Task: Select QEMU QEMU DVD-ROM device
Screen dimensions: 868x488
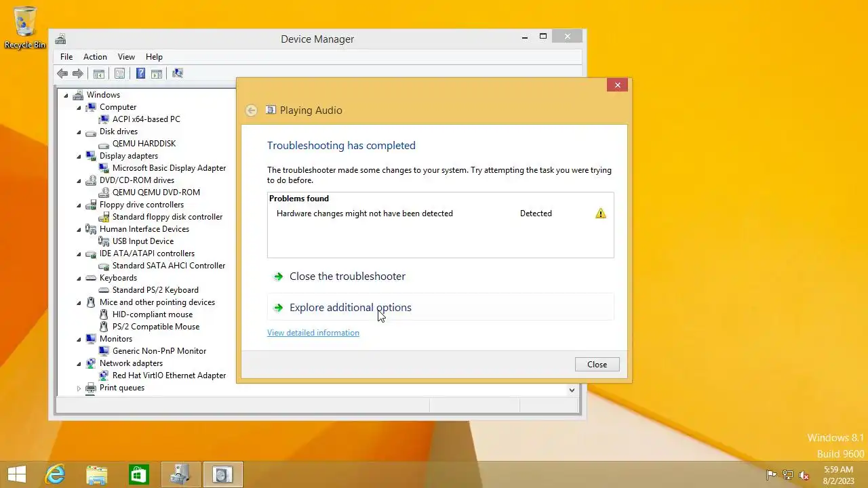Action: point(156,192)
